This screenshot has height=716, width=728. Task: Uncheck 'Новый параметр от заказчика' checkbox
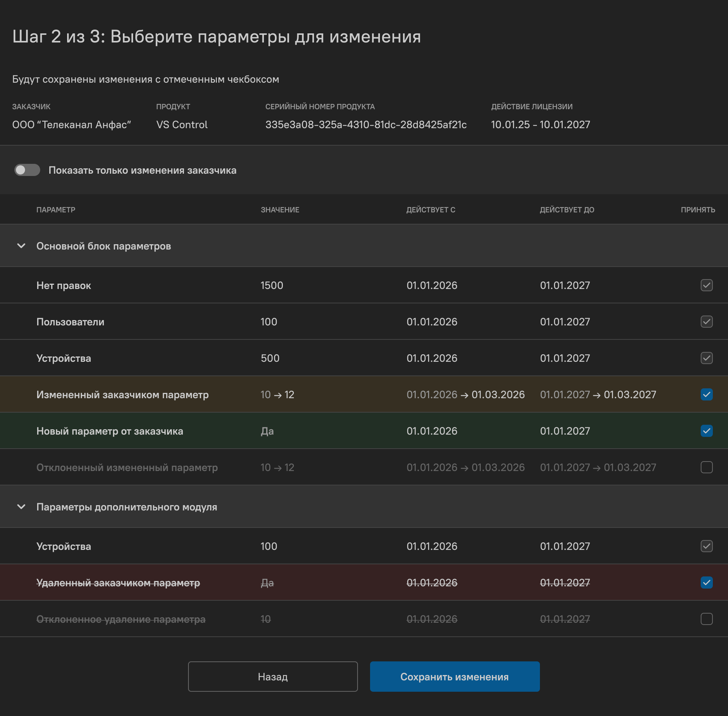(706, 431)
